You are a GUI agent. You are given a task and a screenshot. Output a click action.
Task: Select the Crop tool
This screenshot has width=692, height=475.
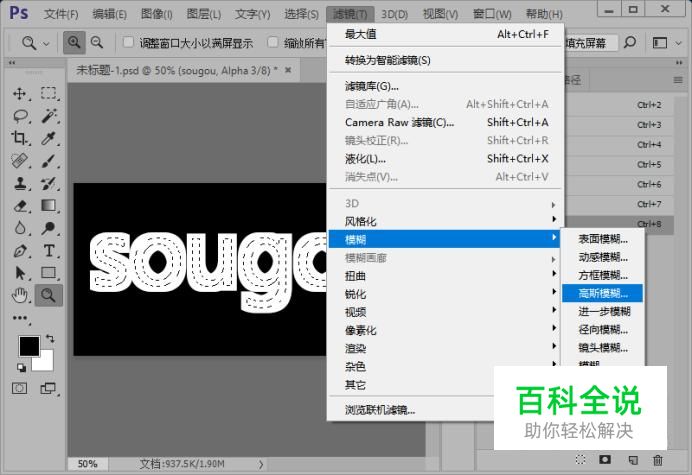point(20,138)
